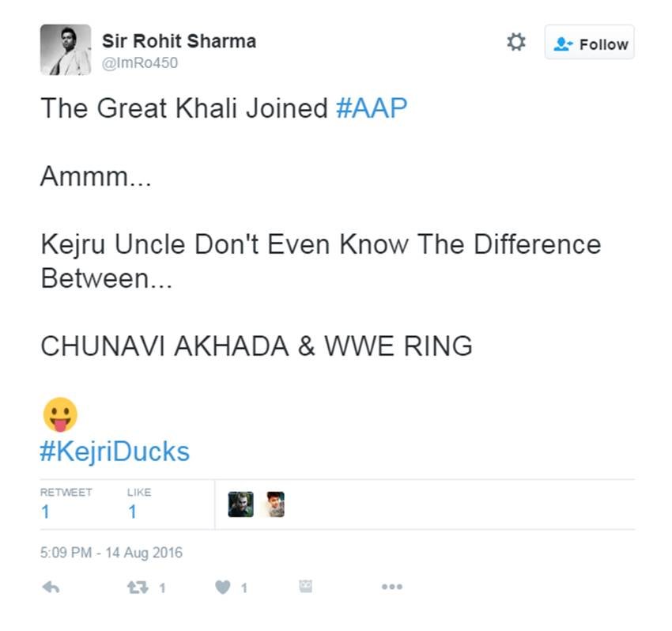
Task: Like the tweet with the heart icon
Action: (223, 587)
